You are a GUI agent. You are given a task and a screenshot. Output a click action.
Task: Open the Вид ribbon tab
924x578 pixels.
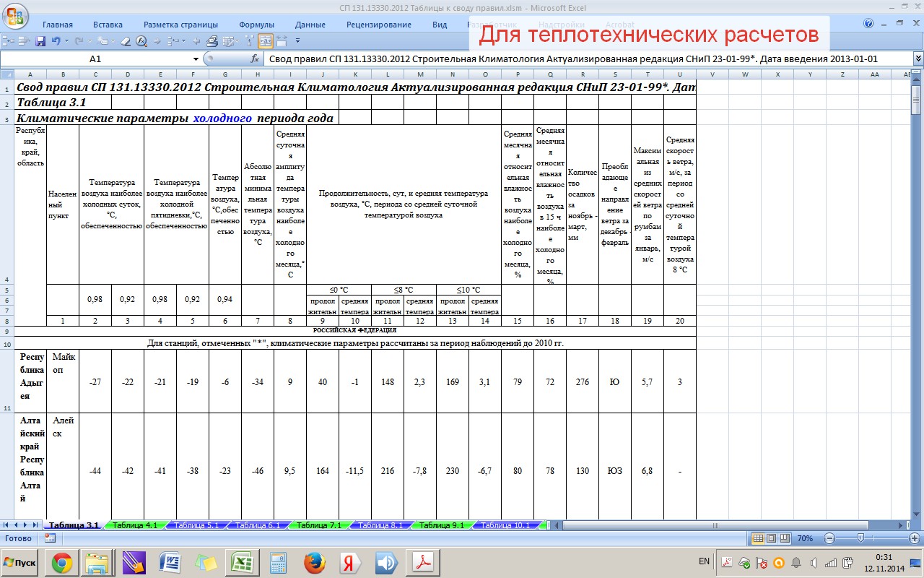click(440, 24)
